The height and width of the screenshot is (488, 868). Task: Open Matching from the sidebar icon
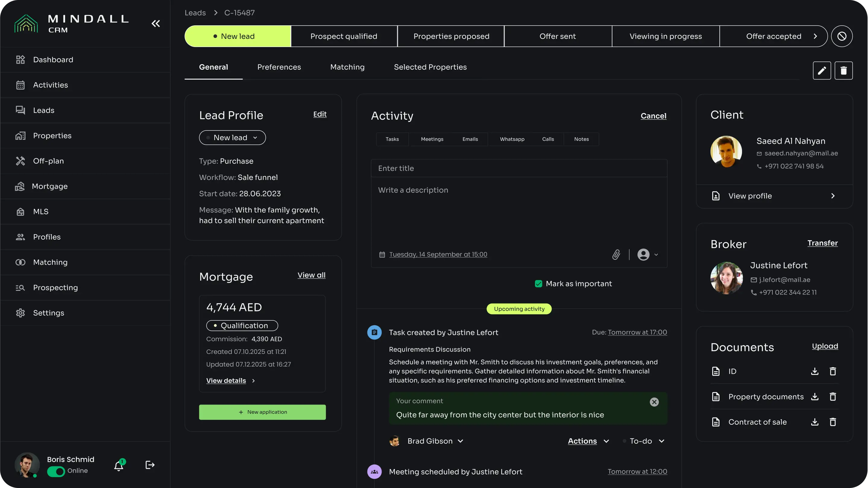click(20, 262)
